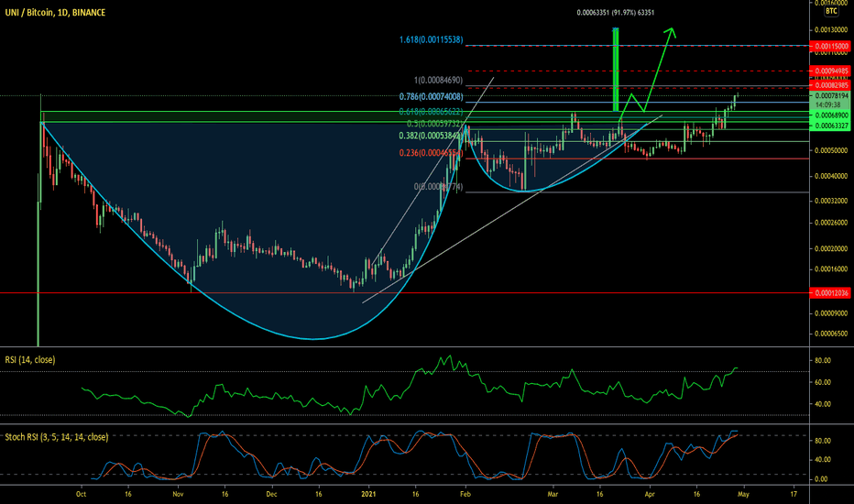Select the green 0.00063327 price label

(831, 126)
